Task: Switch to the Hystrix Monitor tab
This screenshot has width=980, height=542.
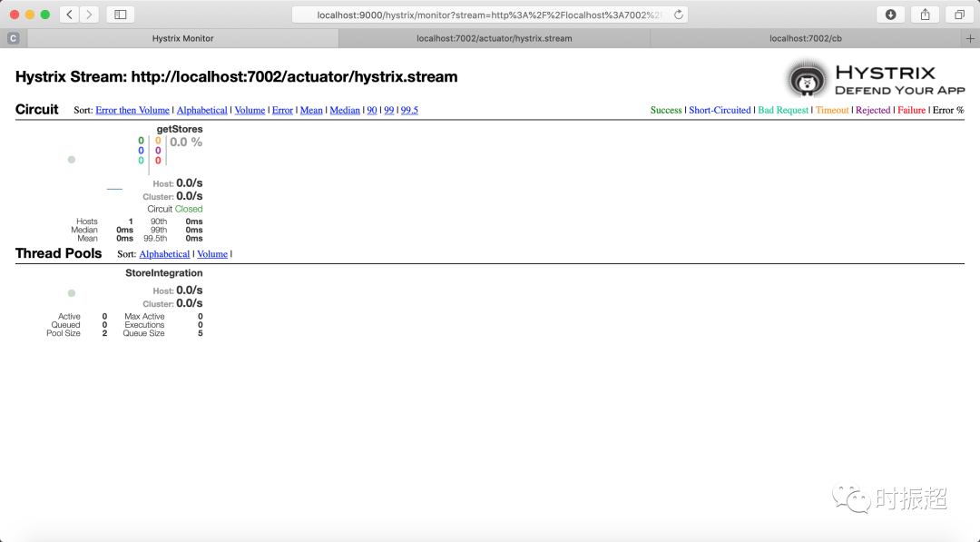Action: [x=183, y=38]
